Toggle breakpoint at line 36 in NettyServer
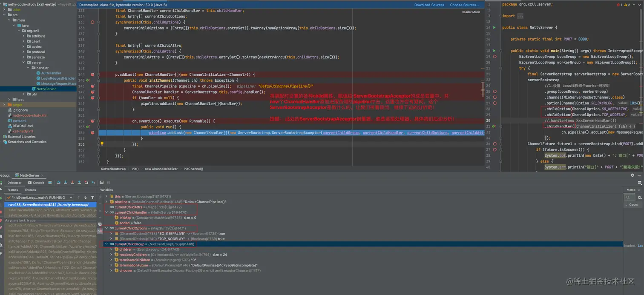The image size is (644, 295). pos(494,144)
